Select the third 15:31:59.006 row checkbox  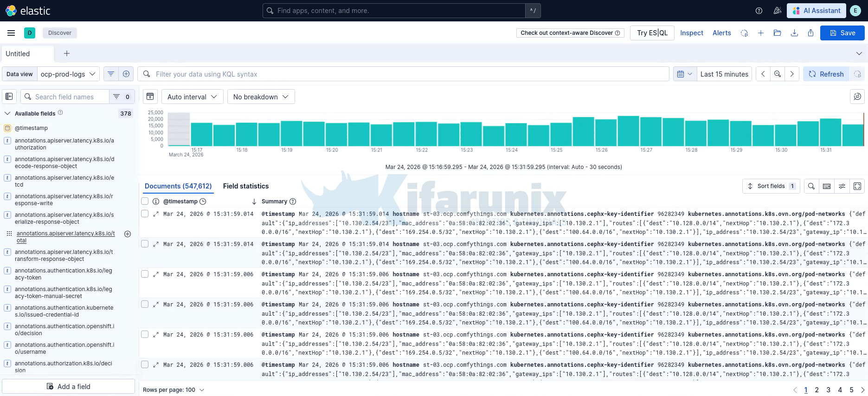coord(145,334)
